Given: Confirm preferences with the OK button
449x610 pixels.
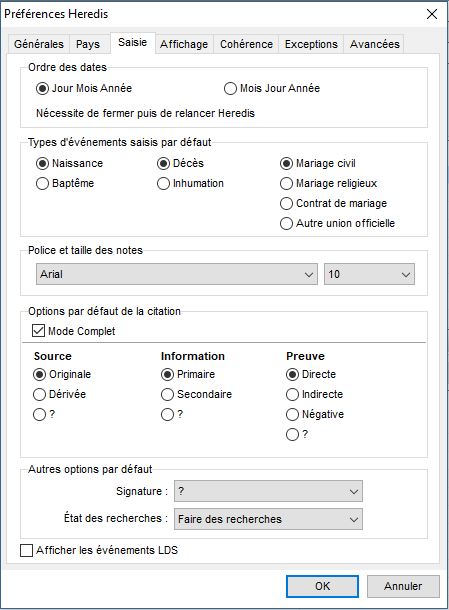Looking at the screenshot, I should pos(323,586).
